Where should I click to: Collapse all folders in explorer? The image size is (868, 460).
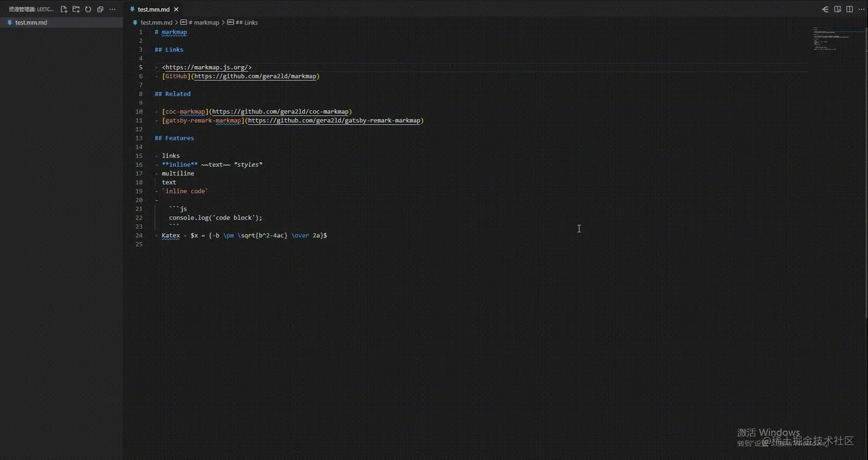click(100, 9)
